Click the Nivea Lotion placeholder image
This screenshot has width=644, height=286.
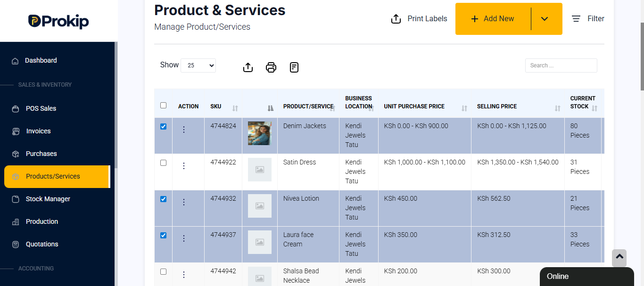pyautogui.click(x=260, y=206)
